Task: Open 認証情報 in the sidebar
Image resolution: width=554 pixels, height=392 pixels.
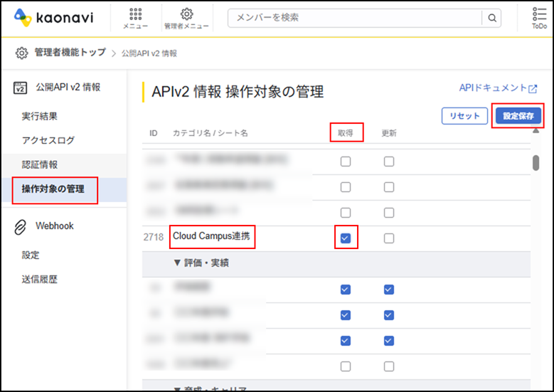Action: 40,165
